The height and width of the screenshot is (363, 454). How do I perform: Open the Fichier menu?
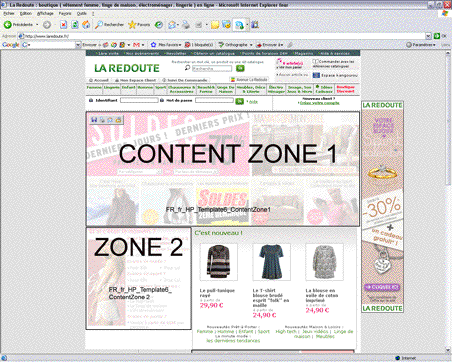pyautogui.click(x=9, y=14)
